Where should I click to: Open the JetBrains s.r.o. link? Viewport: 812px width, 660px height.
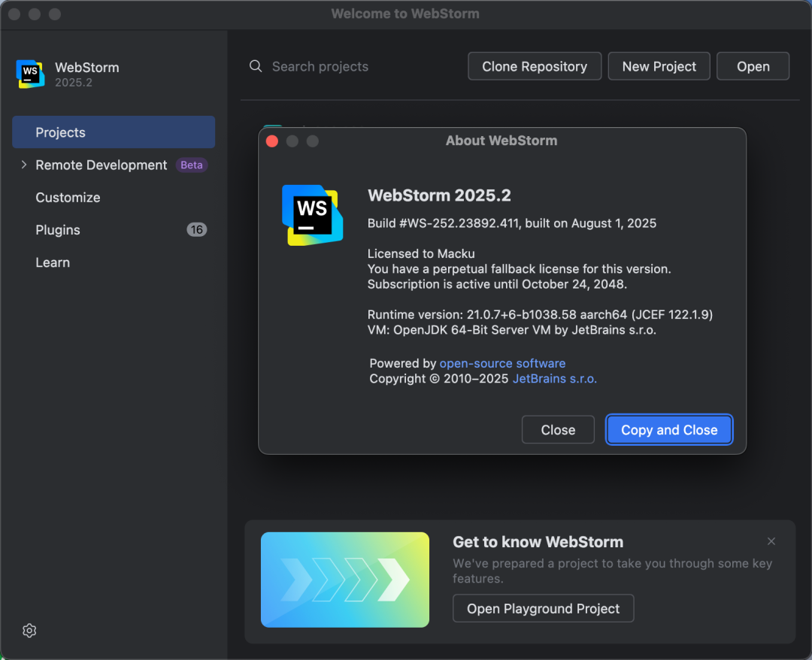click(555, 379)
